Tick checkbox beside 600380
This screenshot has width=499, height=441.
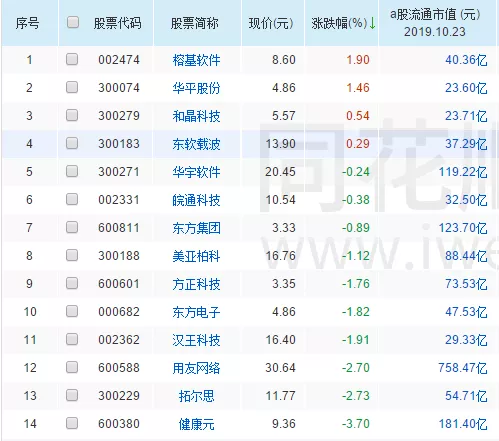coord(72,423)
